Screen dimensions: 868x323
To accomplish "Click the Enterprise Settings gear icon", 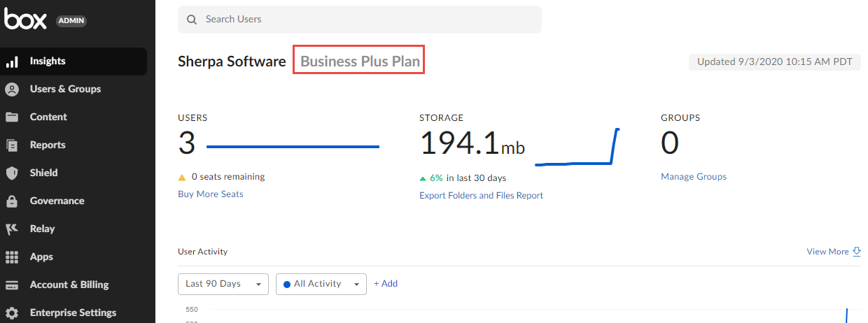I will [x=12, y=313].
